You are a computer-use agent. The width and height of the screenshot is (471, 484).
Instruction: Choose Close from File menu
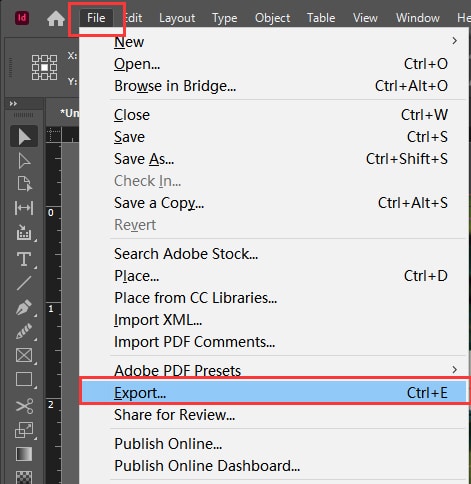(x=273, y=115)
